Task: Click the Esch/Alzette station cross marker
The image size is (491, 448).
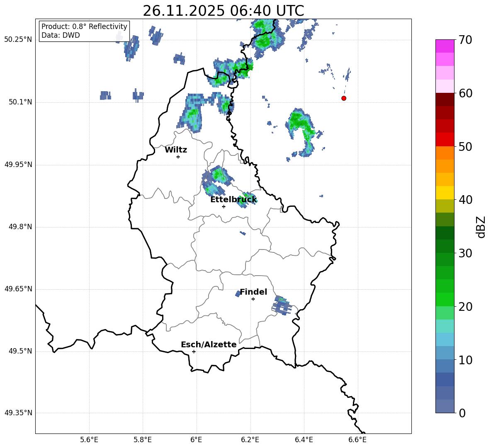Action: pyautogui.click(x=194, y=351)
